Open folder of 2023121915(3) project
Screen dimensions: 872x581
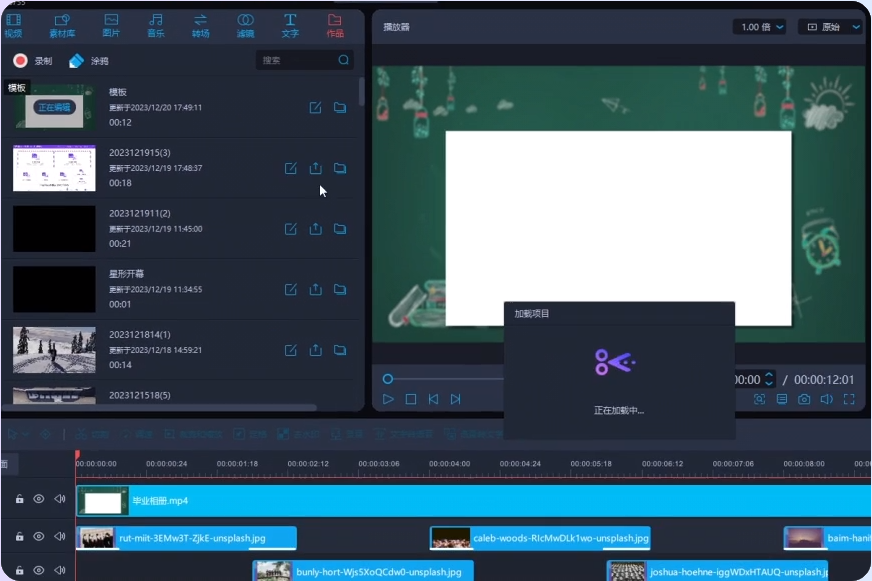tap(340, 168)
